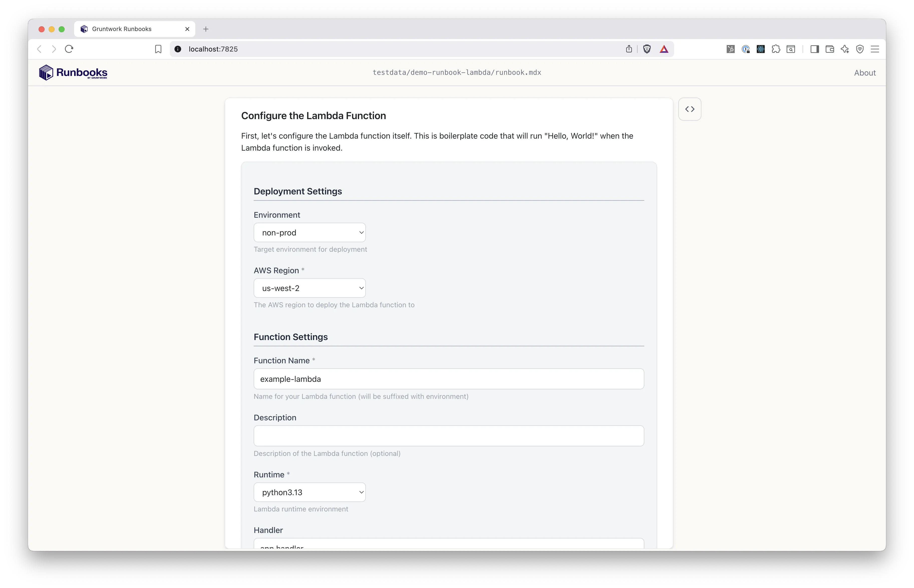
Task: Open the share icon in address bar
Action: pyautogui.click(x=629, y=49)
